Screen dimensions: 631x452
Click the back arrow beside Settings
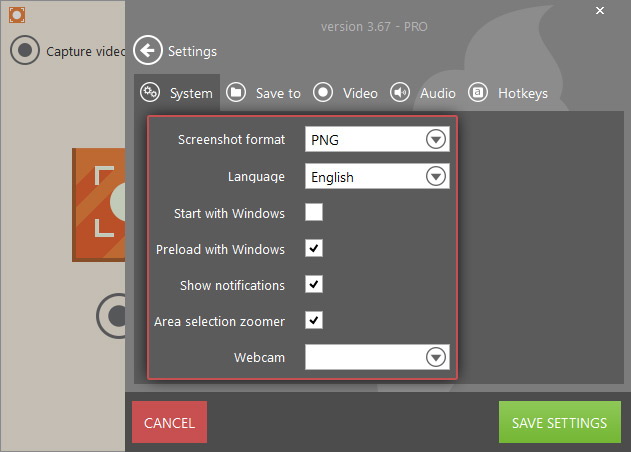point(148,51)
